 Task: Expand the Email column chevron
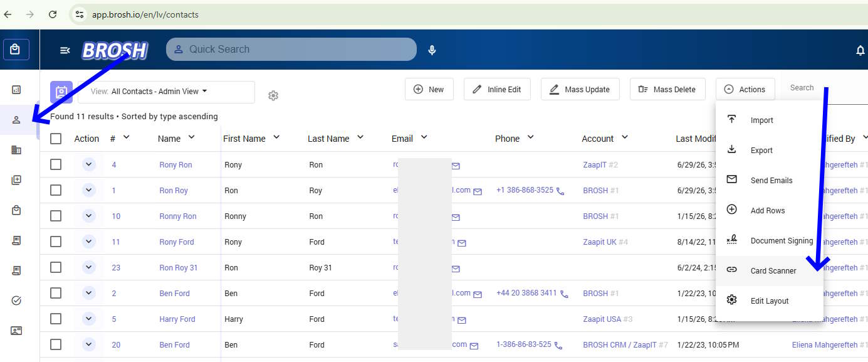point(424,137)
